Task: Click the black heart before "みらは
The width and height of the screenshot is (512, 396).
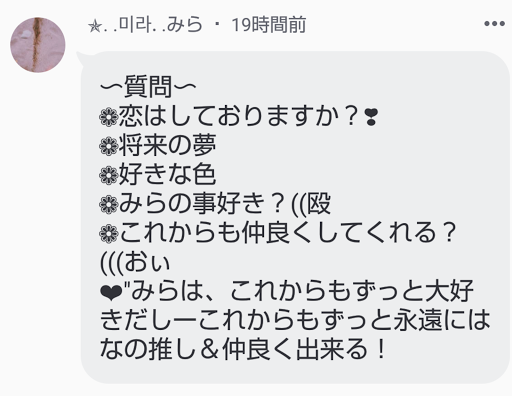Action: (x=111, y=293)
